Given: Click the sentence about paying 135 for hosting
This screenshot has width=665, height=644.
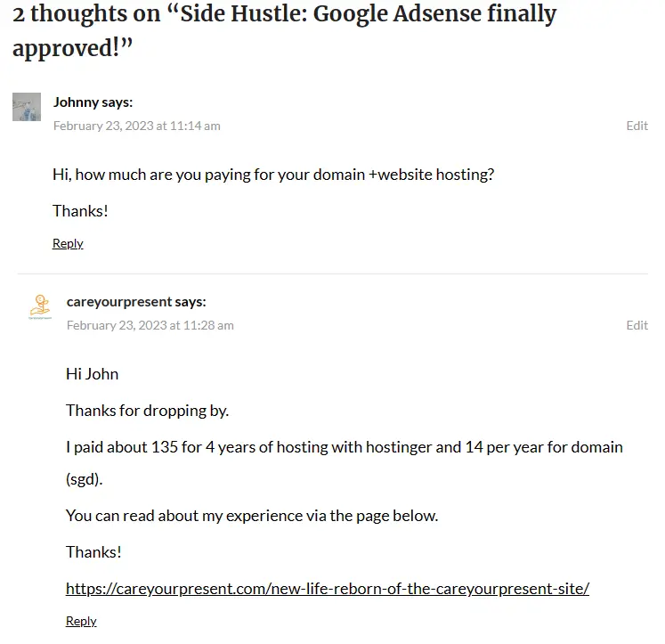Looking at the screenshot, I should pos(345,447).
